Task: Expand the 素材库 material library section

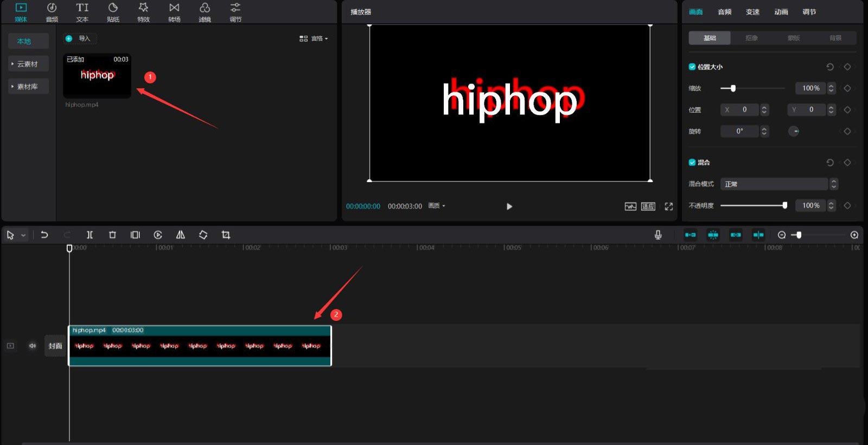Action: [x=28, y=87]
